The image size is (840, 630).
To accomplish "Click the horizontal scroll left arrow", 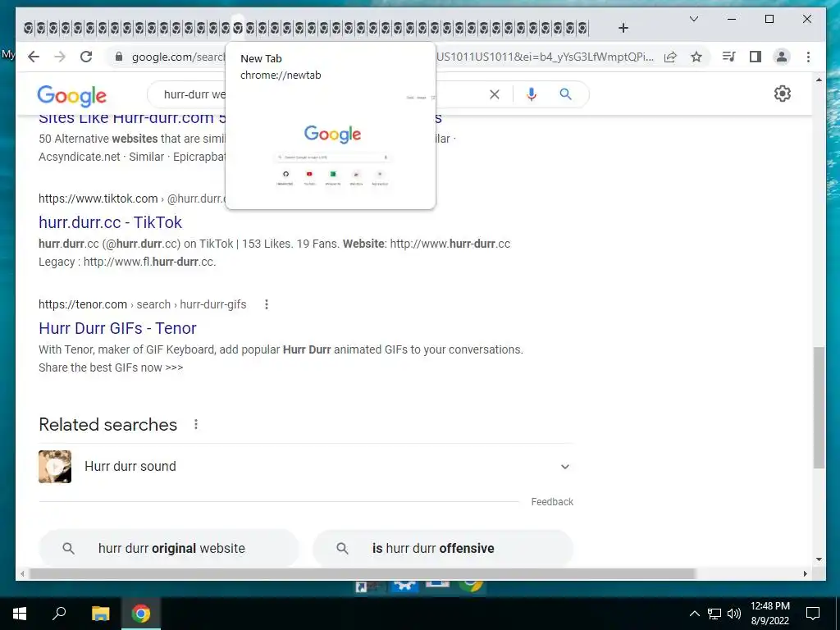I will 22,573.
